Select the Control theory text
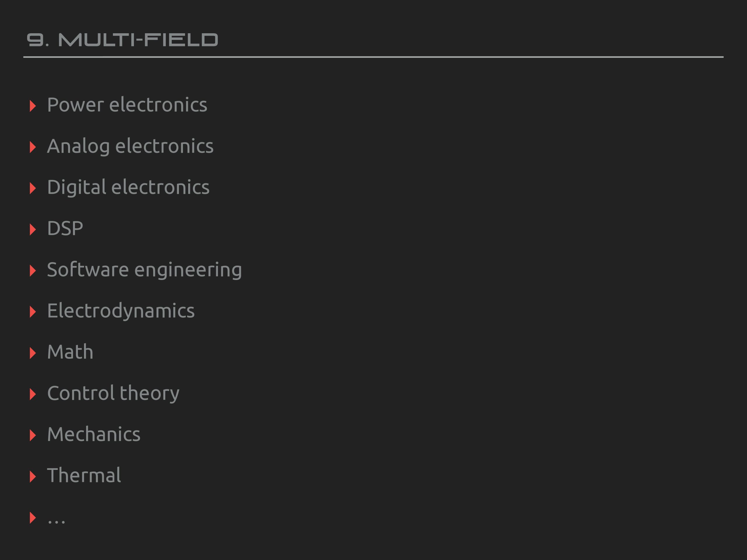The width and height of the screenshot is (747, 560). (113, 393)
